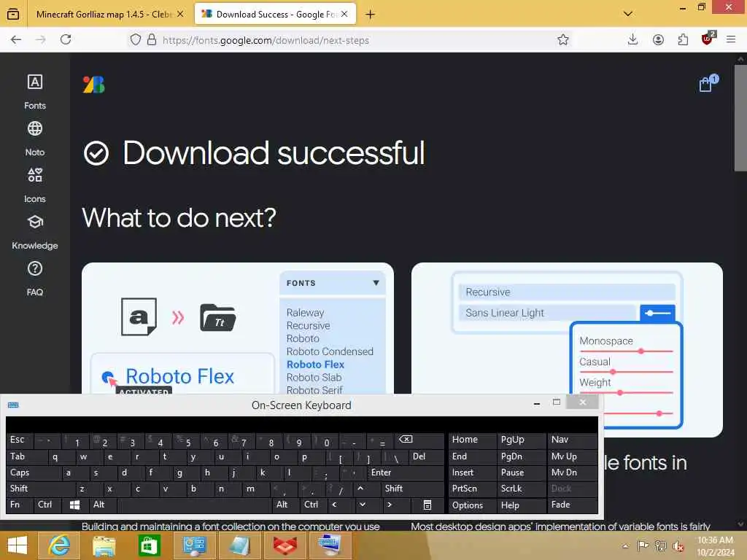
Task: Toggle the Insert key on On-Screen Keyboard
Action: click(472, 472)
